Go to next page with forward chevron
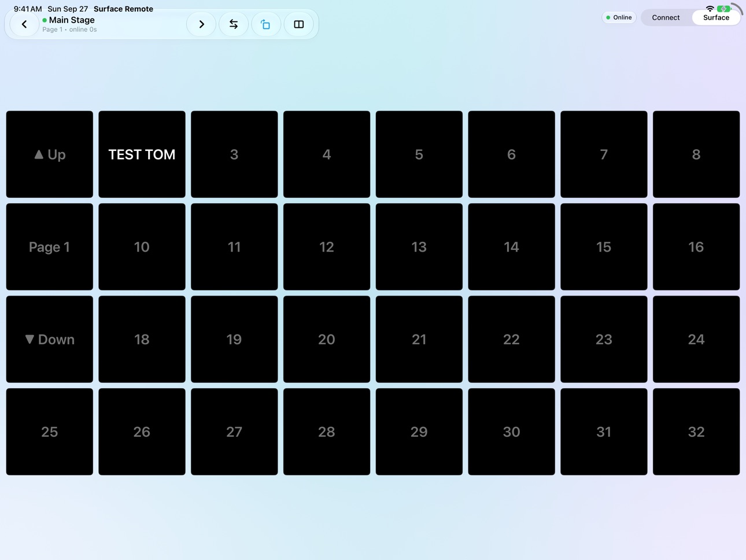Screen dimensions: 746x560 pos(201,24)
